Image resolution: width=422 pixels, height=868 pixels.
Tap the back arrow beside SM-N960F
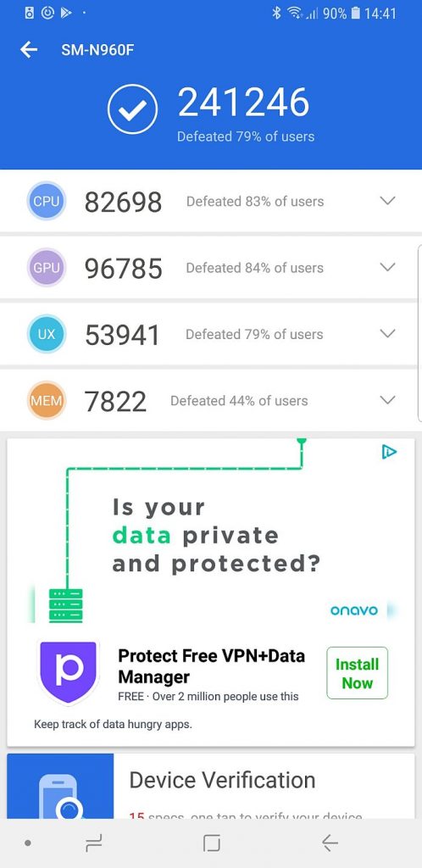point(29,50)
